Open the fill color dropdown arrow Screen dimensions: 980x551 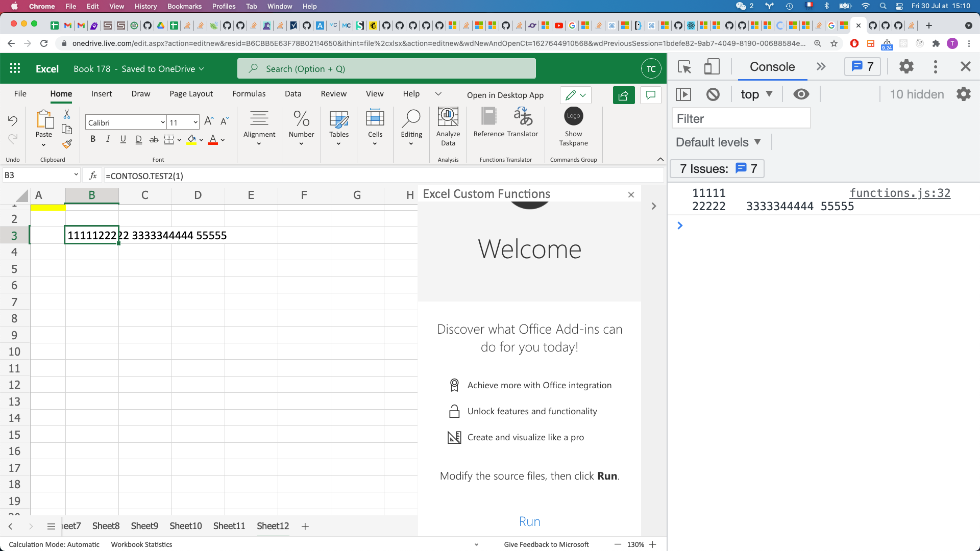pyautogui.click(x=201, y=140)
